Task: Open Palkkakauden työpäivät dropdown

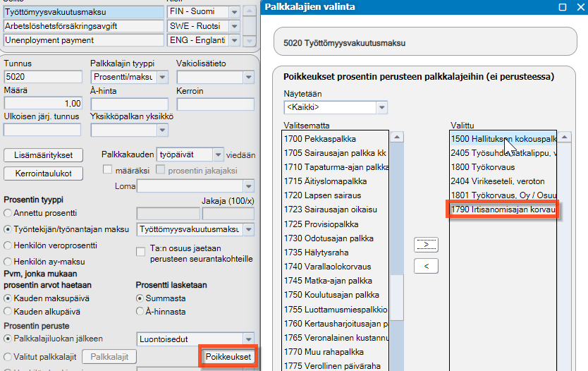Action: tap(219, 154)
